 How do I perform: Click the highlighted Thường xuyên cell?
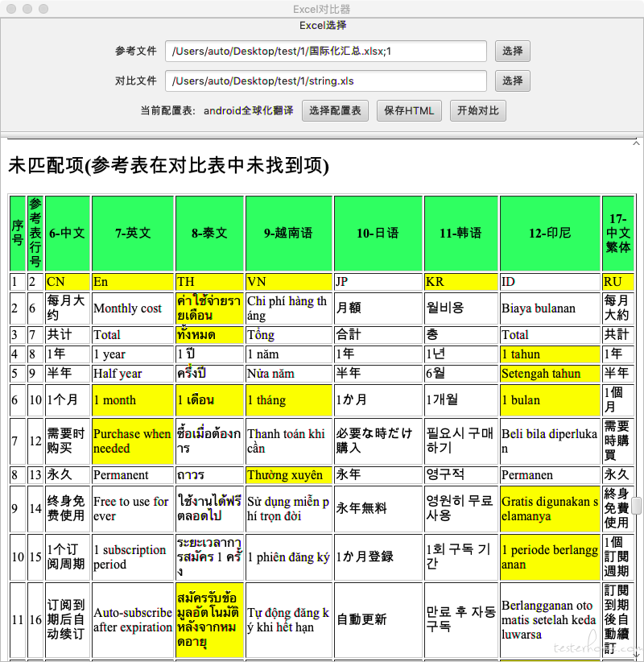[289, 475]
